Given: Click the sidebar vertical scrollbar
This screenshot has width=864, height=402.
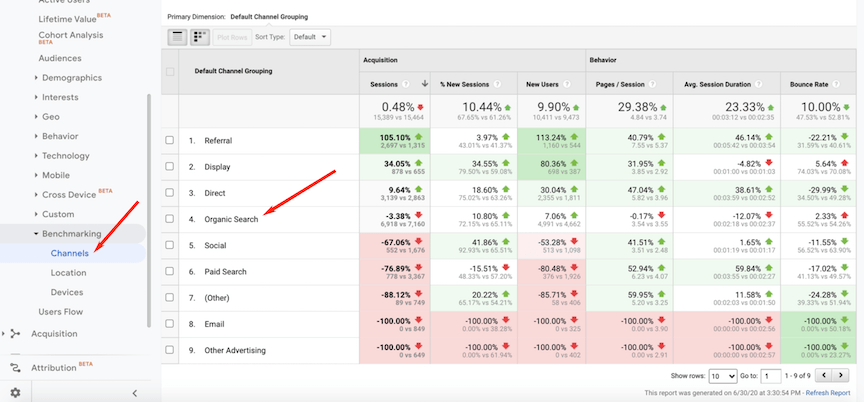Looking at the screenshot, I should [x=148, y=209].
